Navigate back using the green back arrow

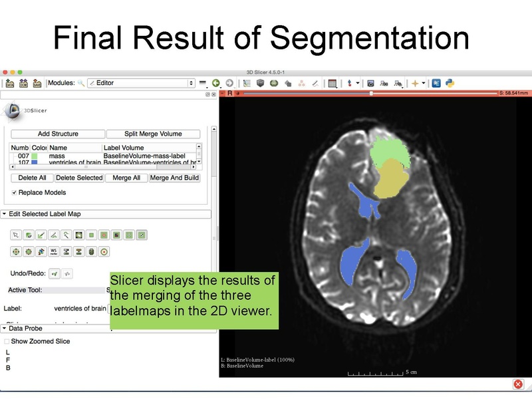tap(217, 82)
